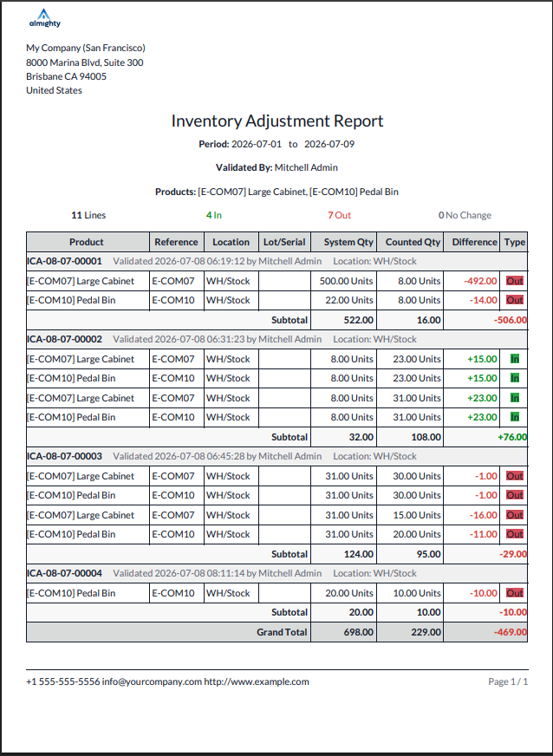Click the almighty company logo
Screen dimensions: 553x756
(x=44, y=18)
